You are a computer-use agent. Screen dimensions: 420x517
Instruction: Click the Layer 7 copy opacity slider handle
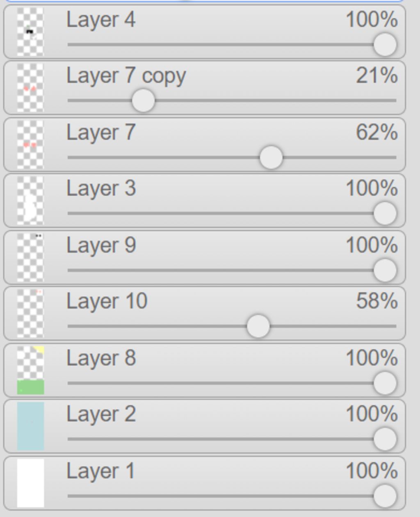[x=143, y=101]
